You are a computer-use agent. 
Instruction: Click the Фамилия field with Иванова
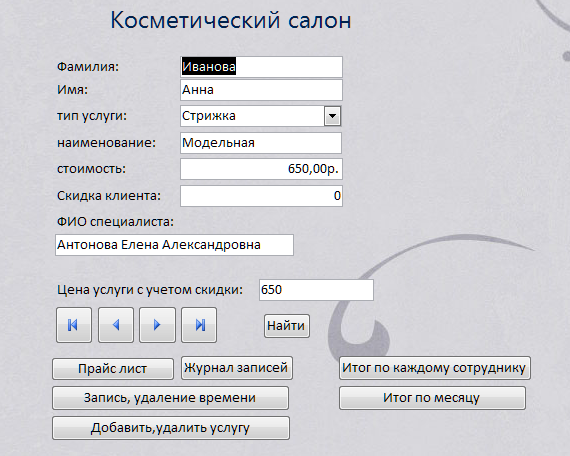[261, 67]
